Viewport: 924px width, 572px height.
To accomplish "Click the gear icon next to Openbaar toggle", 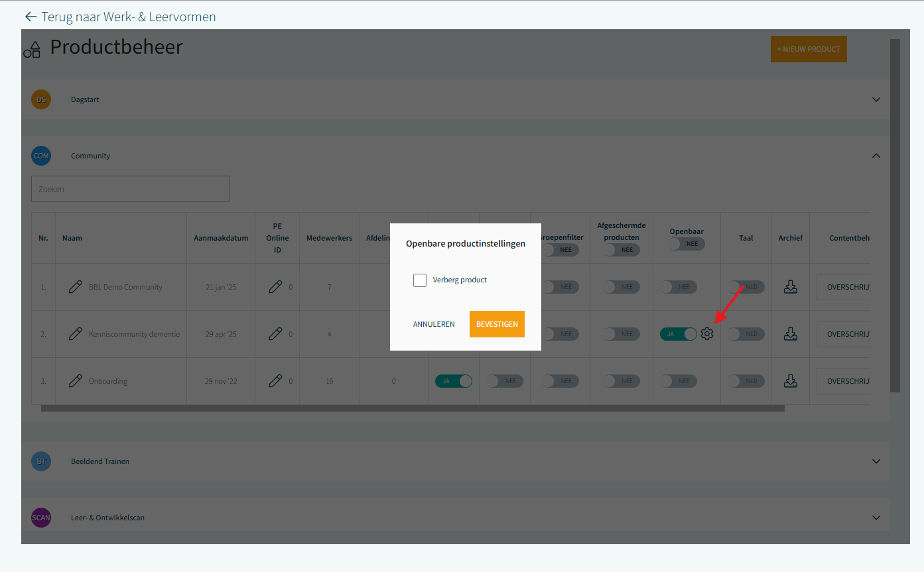I will click(707, 334).
